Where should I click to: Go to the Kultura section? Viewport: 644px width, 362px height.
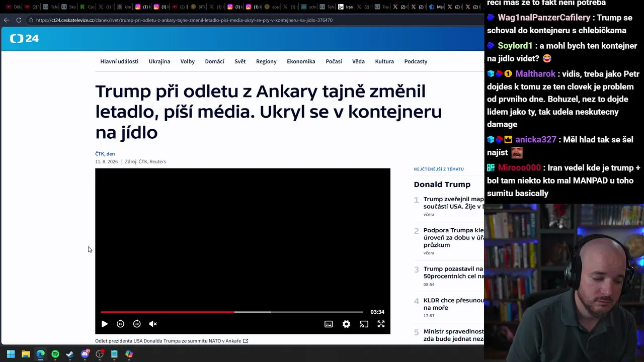[x=384, y=61]
